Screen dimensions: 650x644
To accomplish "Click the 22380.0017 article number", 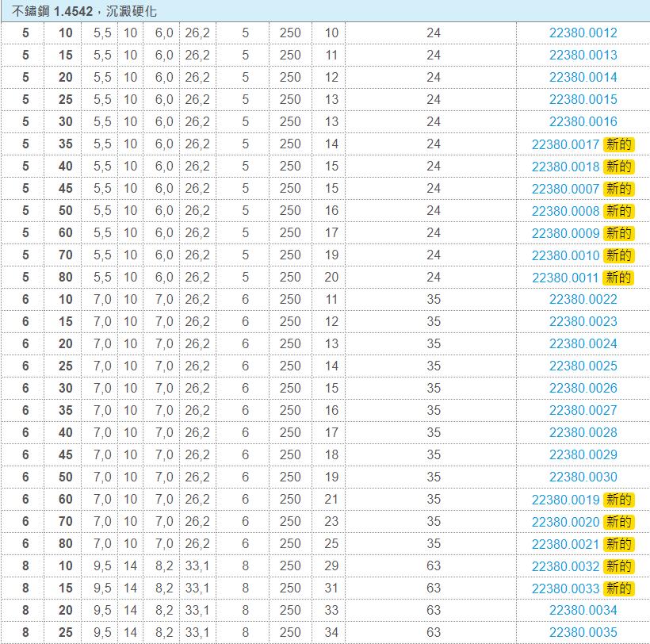I will pos(565,144).
